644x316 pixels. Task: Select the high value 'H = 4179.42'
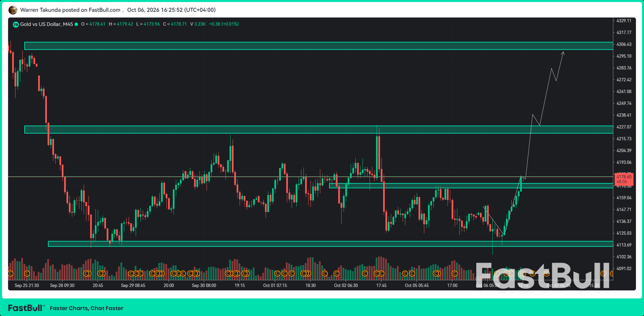point(121,24)
